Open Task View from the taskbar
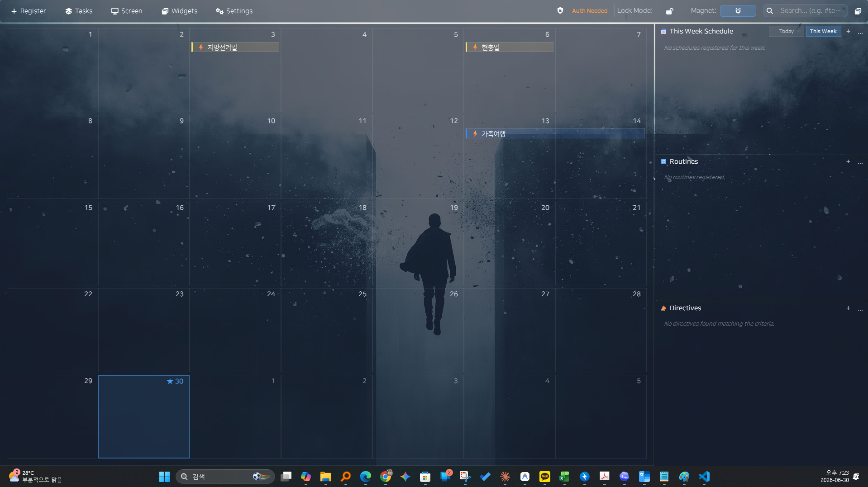 pos(286,477)
